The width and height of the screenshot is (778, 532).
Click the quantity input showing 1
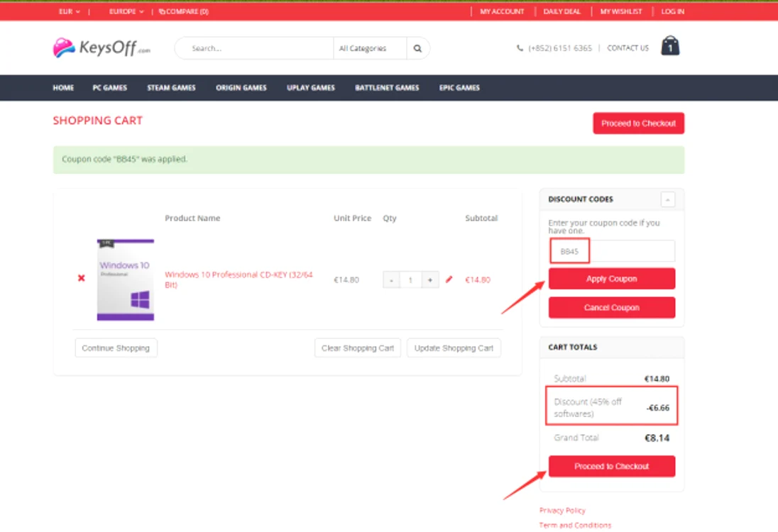[411, 280]
